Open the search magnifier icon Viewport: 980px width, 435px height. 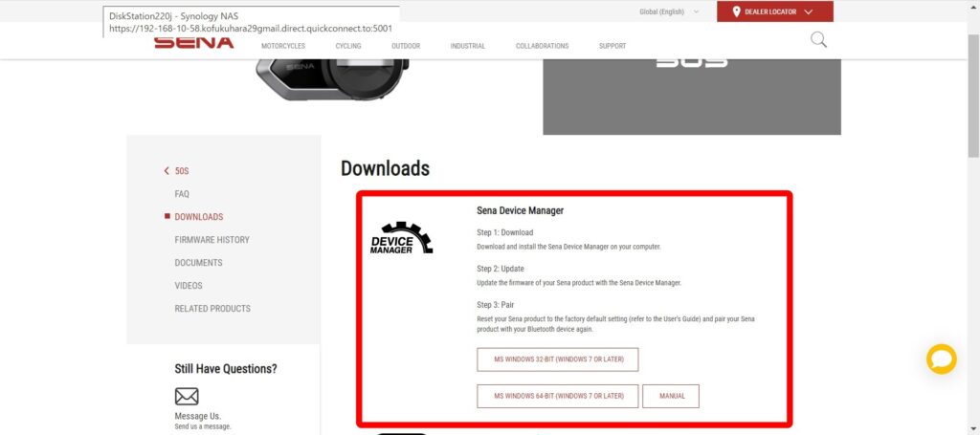coord(818,40)
